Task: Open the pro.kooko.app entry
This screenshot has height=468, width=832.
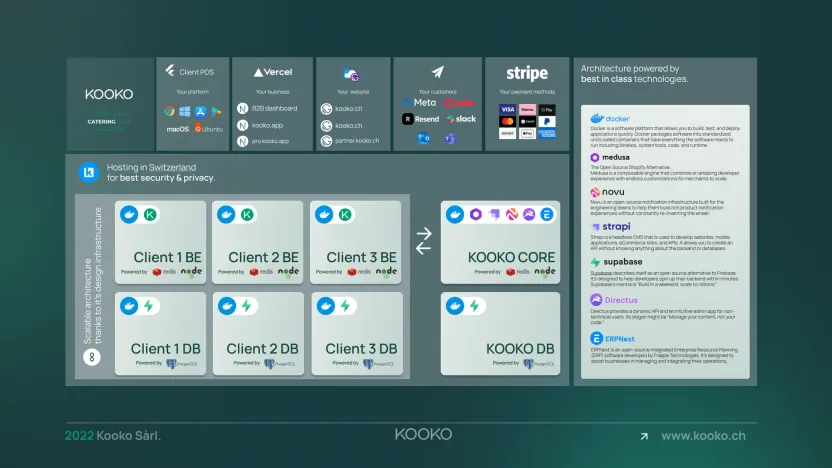Action: point(263,141)
